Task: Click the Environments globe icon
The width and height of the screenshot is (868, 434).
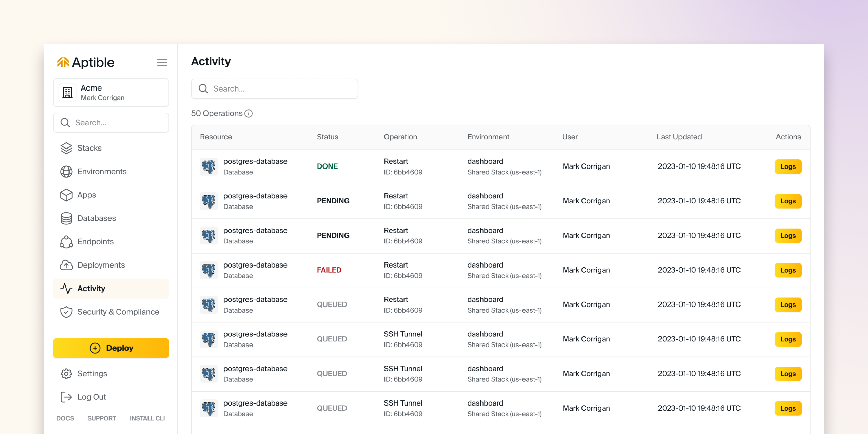Action: coord(66,172)
